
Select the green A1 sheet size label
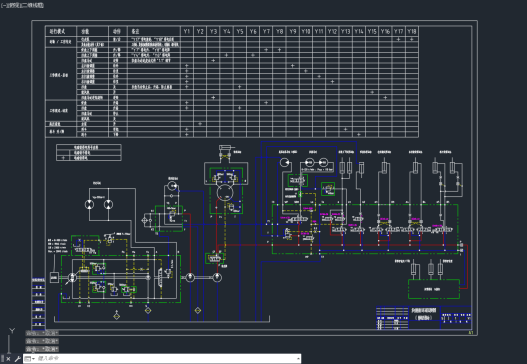(471, 333)
